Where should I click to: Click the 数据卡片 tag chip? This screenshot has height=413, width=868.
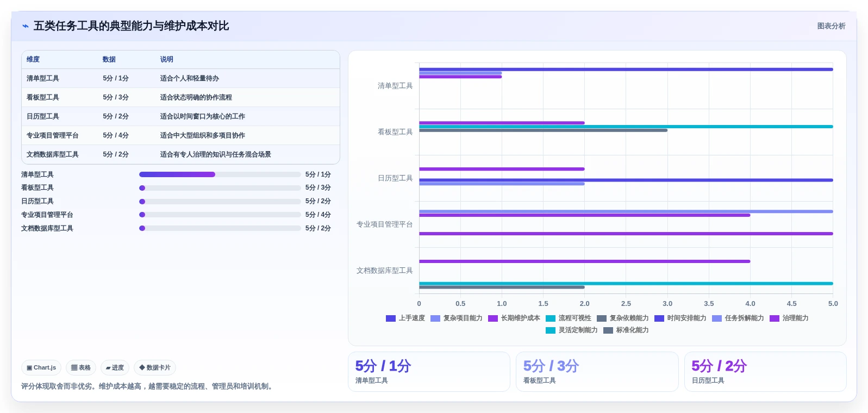click(155, 368)
